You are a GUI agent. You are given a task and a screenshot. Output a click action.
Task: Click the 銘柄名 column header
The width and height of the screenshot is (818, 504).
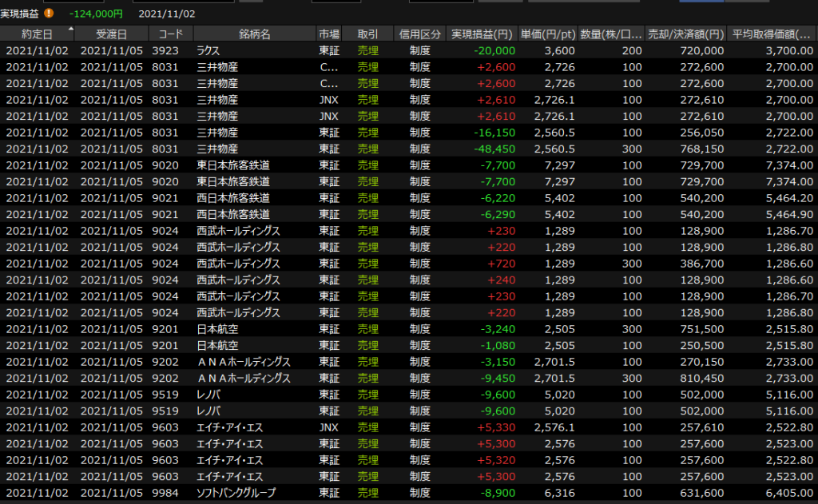coord(254,34)
